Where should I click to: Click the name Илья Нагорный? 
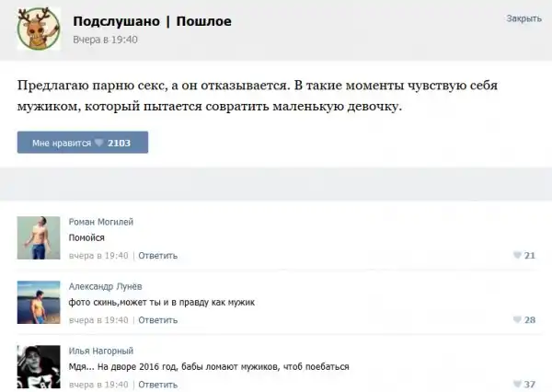coord(101,351)
